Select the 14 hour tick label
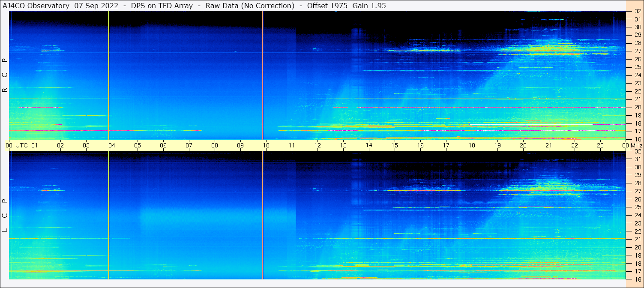Screen dimensions: 644x288 (x=369, y=145)
